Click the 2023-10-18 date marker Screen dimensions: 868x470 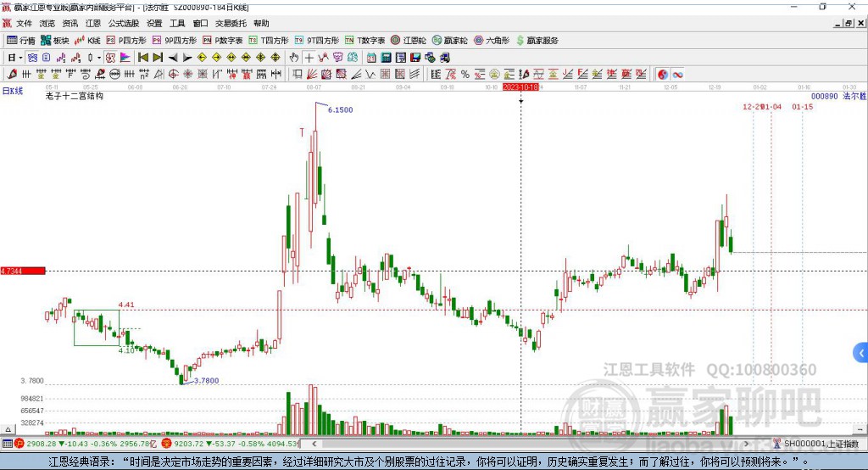[520, 87]
